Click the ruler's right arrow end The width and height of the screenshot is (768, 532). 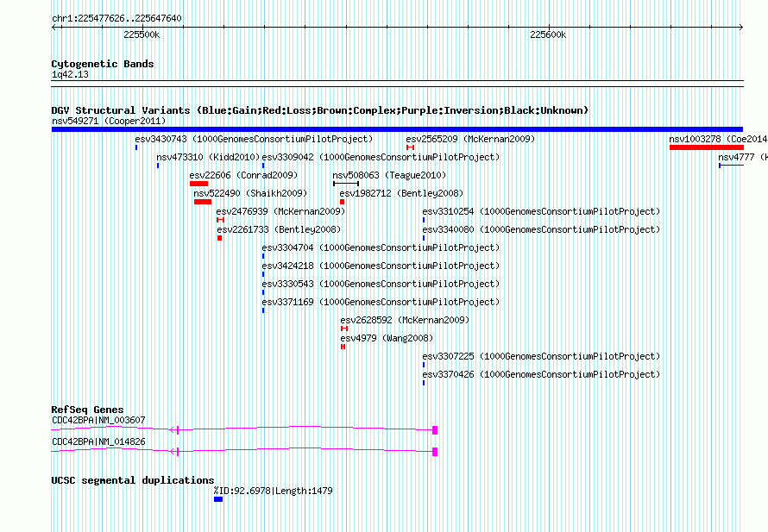pos(741,28)
